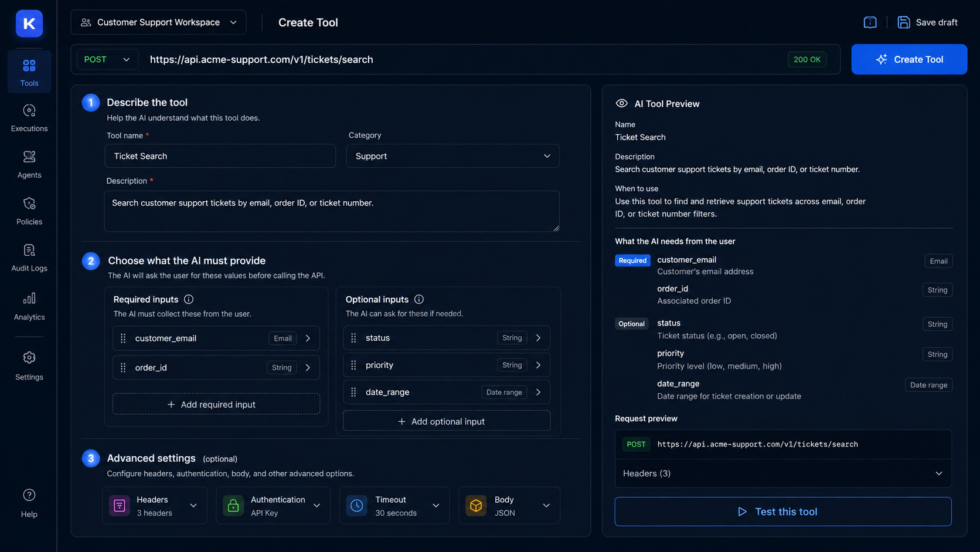Click the K app logo
This screenshot has height=552, width=980.
pos(29,23)
